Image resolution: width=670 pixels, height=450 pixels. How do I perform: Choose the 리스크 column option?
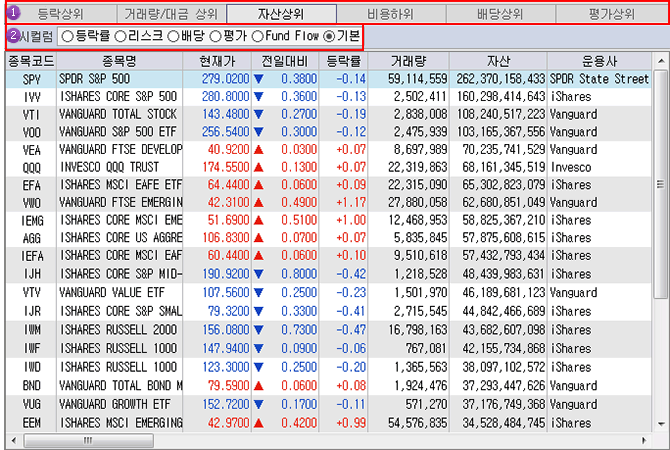[121, 37]
